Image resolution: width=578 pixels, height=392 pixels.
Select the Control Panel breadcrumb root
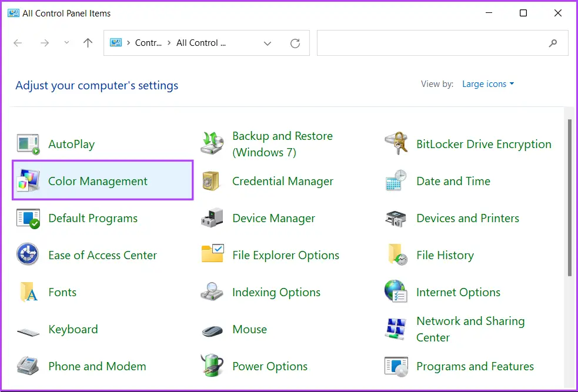tap(148, 43)
